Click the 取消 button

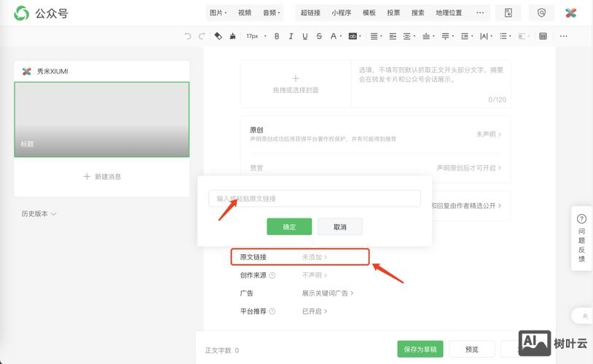pyautogui.click(x=340, y=226)
